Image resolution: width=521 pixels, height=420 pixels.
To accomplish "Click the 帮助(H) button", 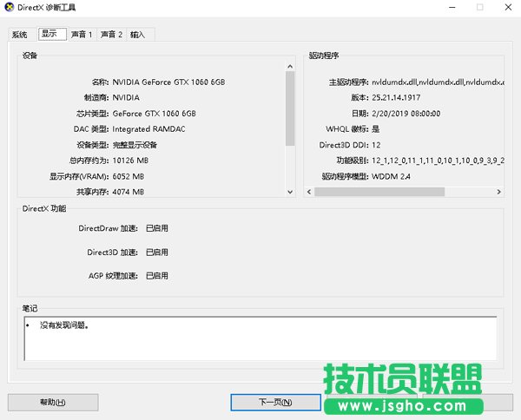I will click(53, 403).
